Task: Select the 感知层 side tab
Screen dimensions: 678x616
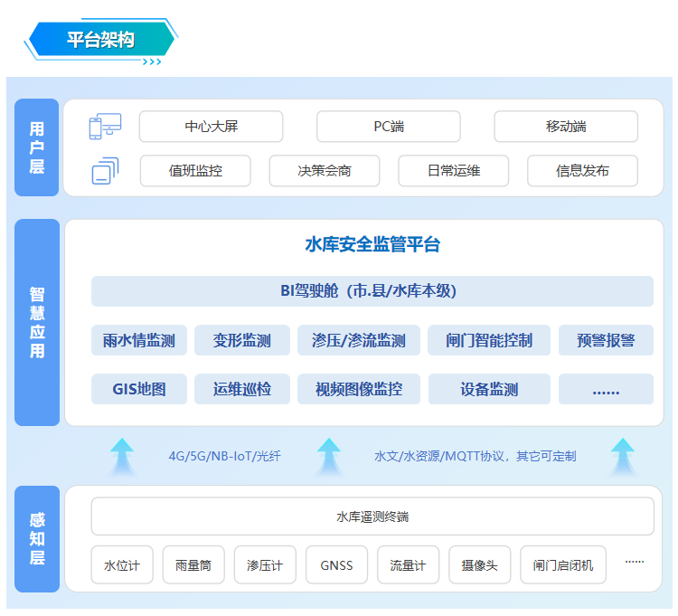Action: 37,538
